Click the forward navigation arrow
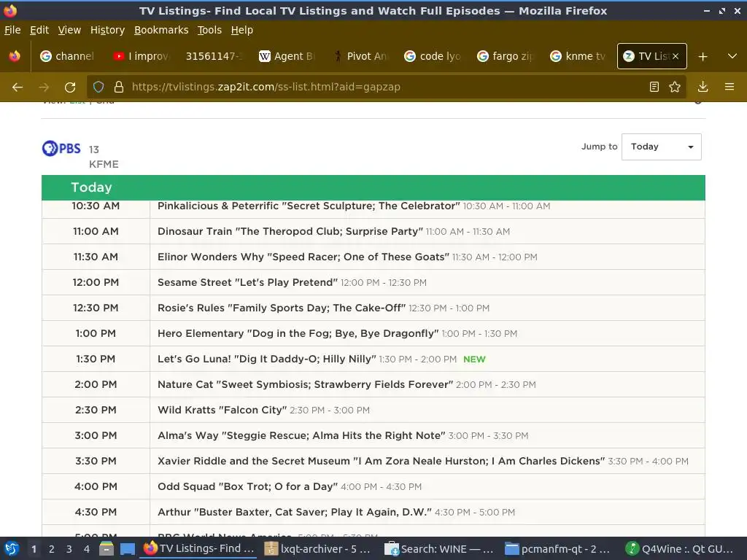Viewport: 747px width, 560px height. [44, 87]
